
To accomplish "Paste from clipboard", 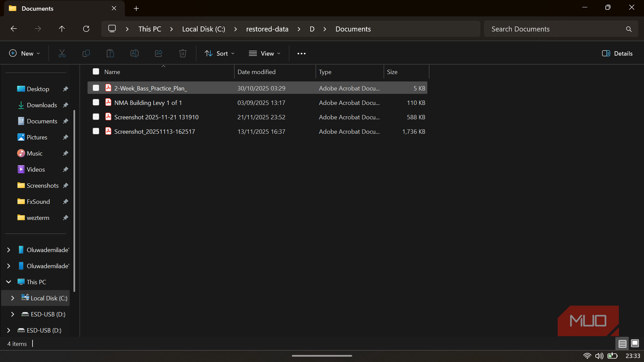I will click(x=110, y=53).
